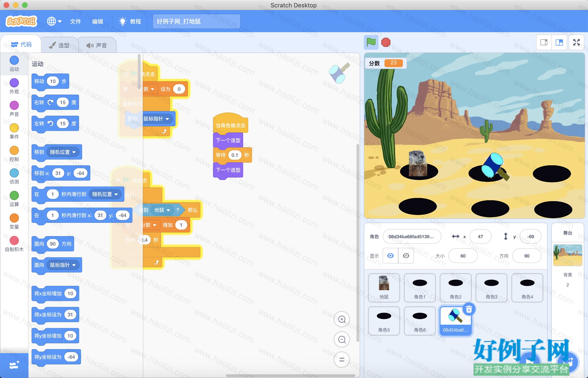
Task: Select the 角色1 sprite
Action: (420, 288)
